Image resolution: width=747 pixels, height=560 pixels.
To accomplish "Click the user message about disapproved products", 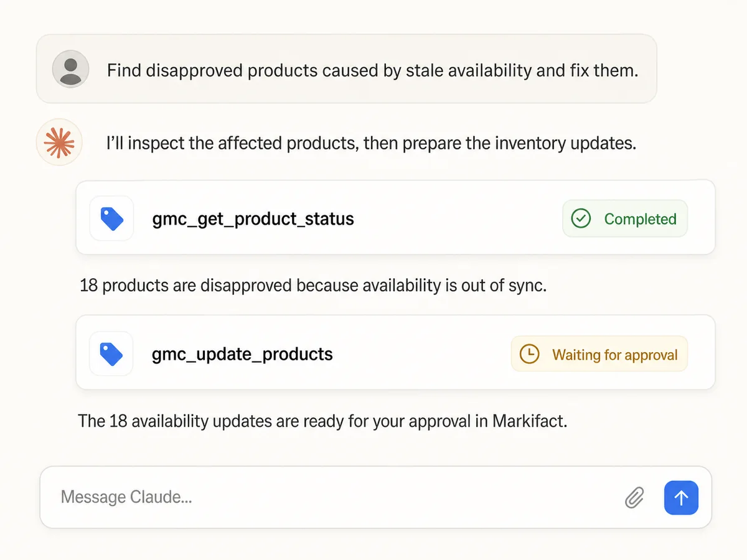I will tap(347, 69).
